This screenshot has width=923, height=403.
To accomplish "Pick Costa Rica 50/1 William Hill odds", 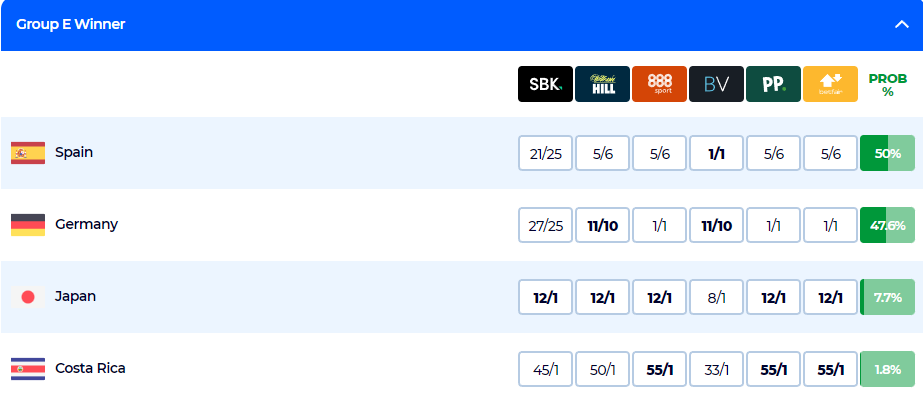I will point(602,370).
